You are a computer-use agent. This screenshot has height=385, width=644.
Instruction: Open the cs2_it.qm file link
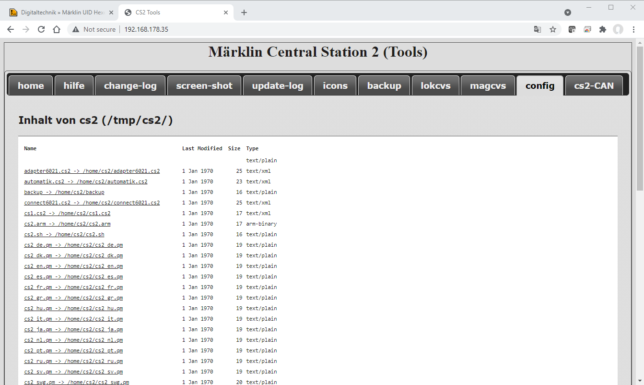click(73, 319)
